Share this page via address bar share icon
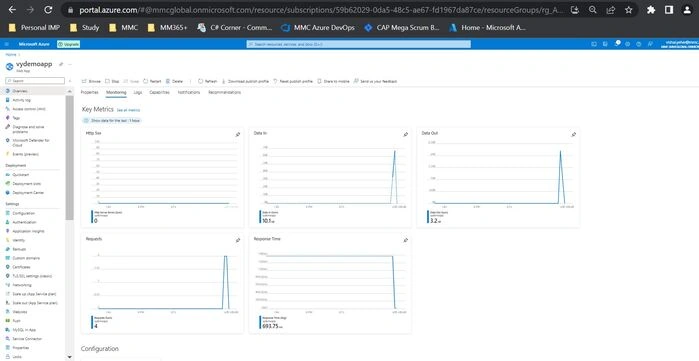699x361 pixels. pos(610,10)
